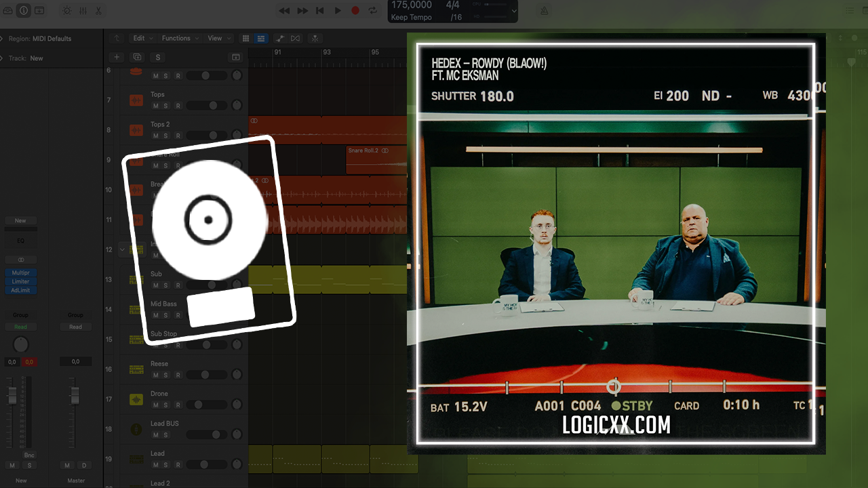Solo the Drone track
This screenshot has height=488, width=868.
click(166, 405)
